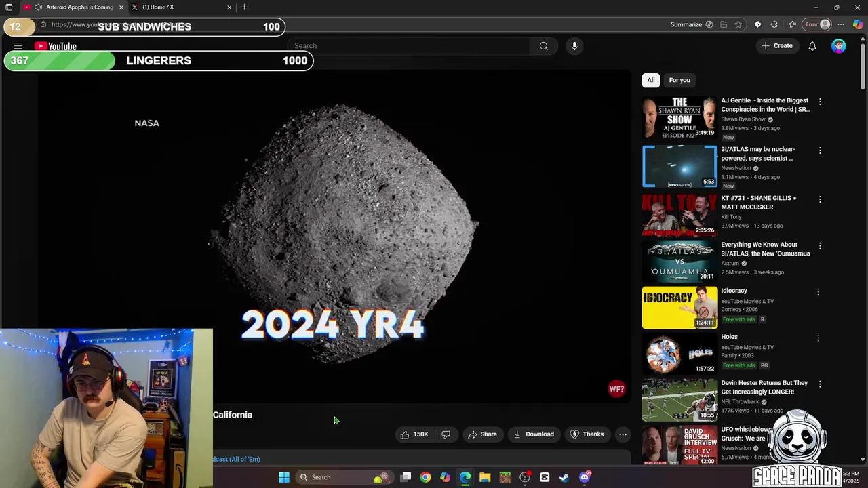Mute the Asteroid Apophis tab audio
The image size is (868, 488).
38,7
